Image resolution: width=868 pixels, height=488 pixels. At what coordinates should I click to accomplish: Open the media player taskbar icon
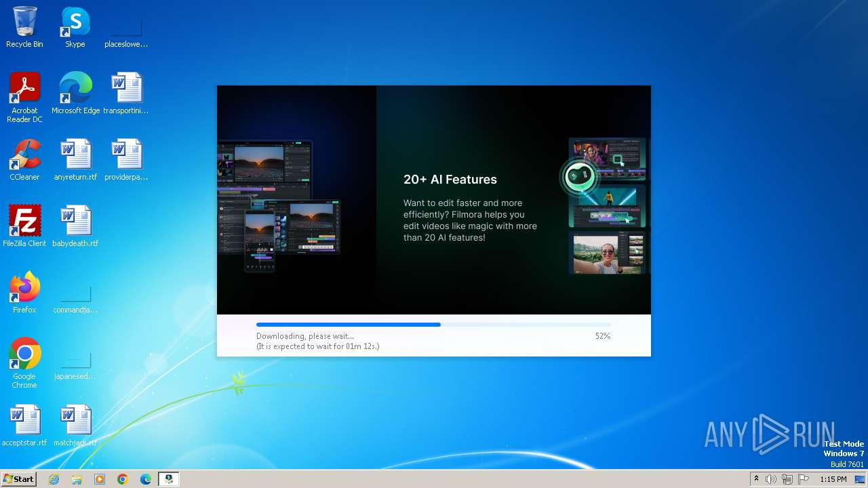pos(100,479)
